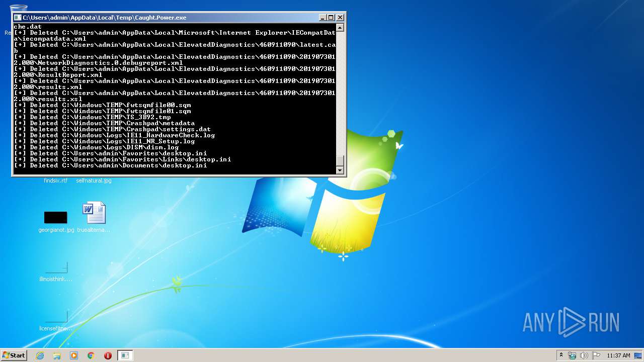Select the georgianot.jpg desktop file
The width and height of the screenshot is (644, 362).
56,222
